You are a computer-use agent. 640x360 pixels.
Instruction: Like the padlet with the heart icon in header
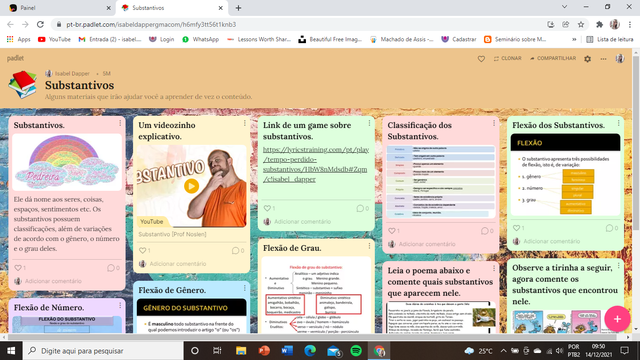pos(481,59)
